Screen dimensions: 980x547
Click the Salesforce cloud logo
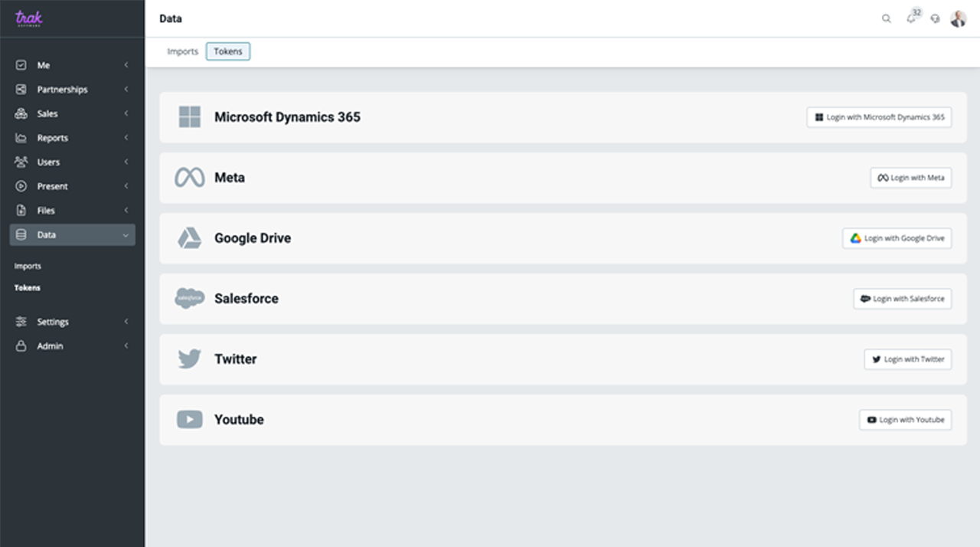(x=189, y=299)
